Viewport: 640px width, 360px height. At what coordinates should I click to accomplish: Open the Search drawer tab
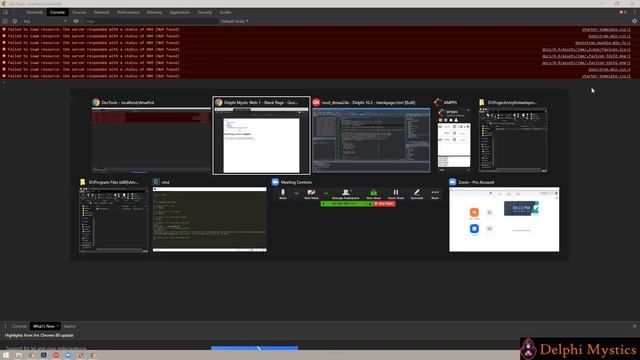(x=69, y=326)
